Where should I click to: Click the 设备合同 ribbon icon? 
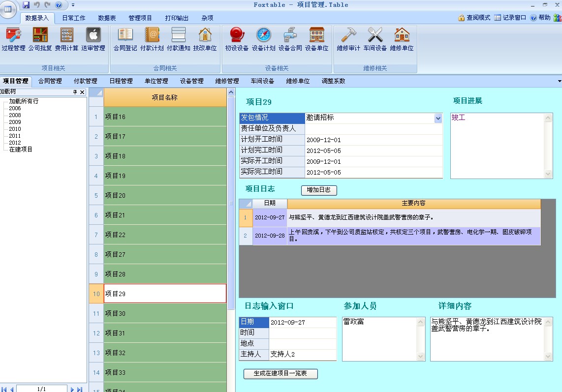[x=290, y=39]
